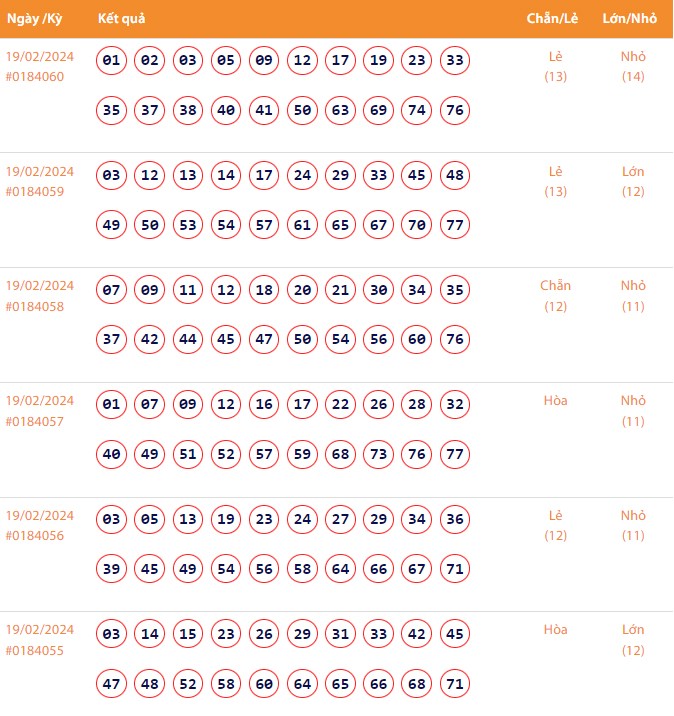
Task: Select ball 07 in draw #0184058
Action: pyautogui.click(x=112, y=291)
